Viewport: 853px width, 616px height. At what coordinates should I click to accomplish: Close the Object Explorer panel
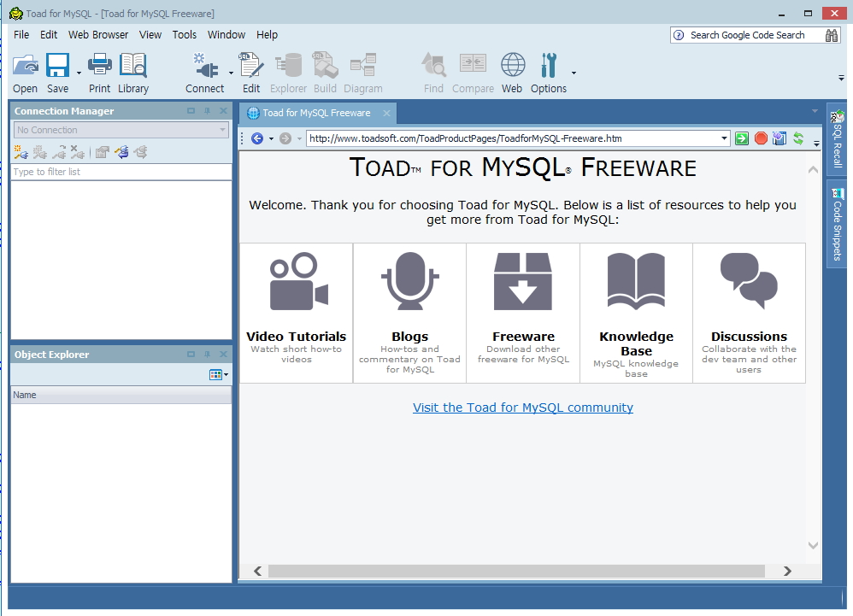pyautogui.click(x=223, y=355)
